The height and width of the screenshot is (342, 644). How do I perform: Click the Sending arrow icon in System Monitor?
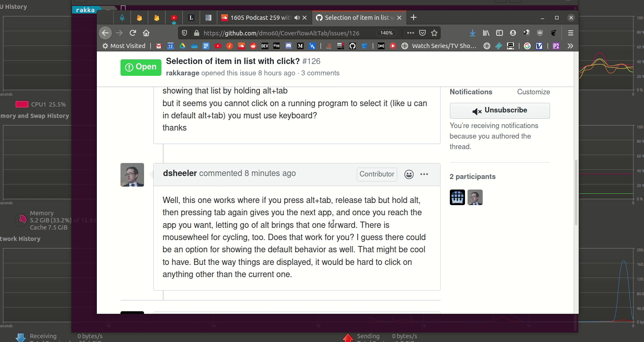coord(347,337)
